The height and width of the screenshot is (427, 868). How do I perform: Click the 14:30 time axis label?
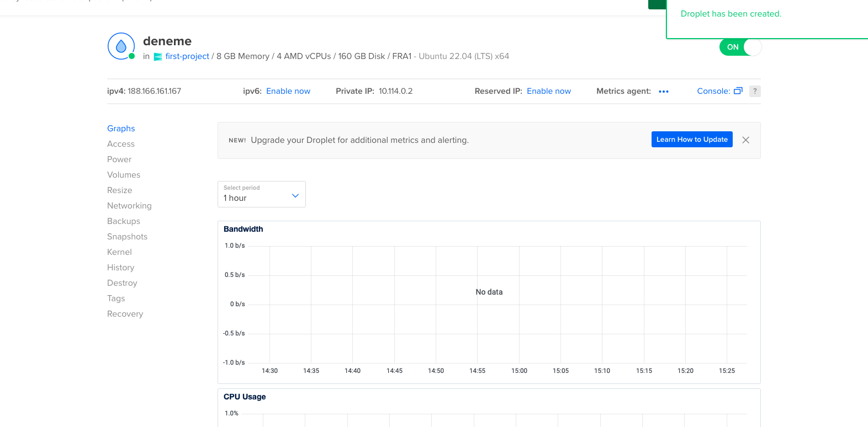pyautogui.click(x=269, y=371)
